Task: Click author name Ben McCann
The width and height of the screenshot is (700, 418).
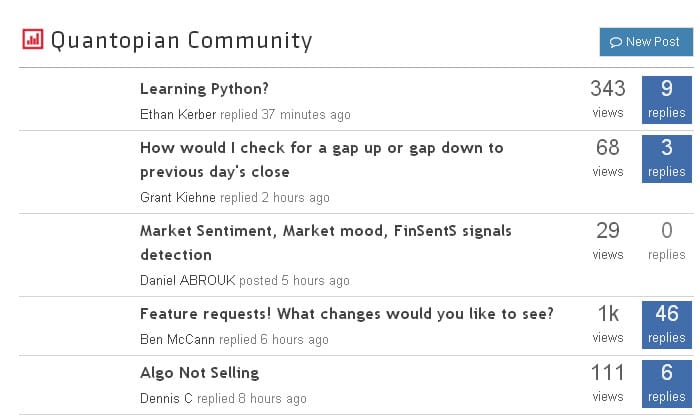Action: [177, 340]
